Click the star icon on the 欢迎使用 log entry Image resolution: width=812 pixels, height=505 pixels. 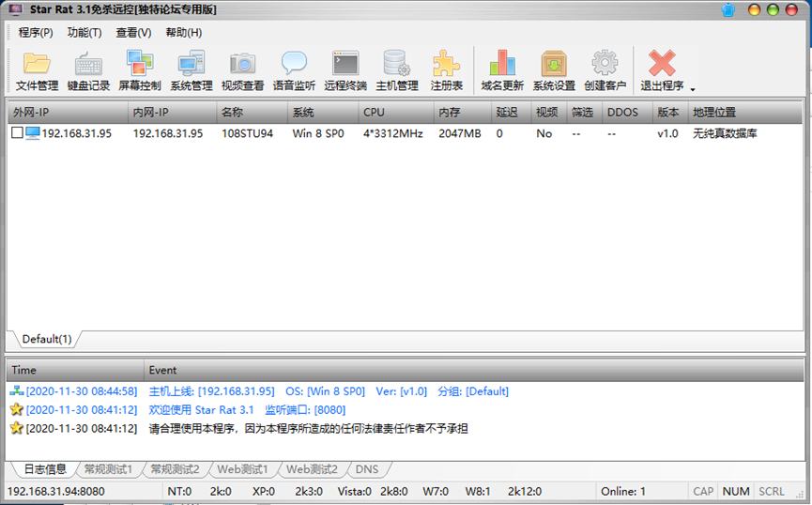pyautogui.click(x=17, y=409)
